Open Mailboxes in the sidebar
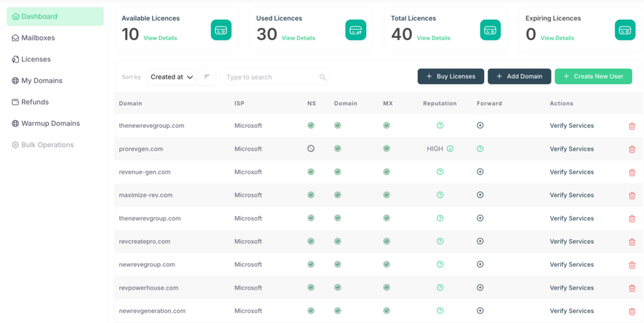The image size is (644, 323). [x=38, y=38]
